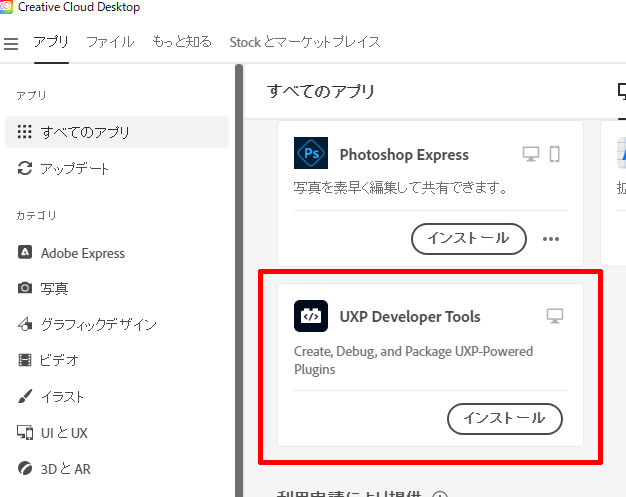The width and height of the screenshot is (626, 497).
Task: Open Stock とマーケットプレイス tab
Action: coord(305,42)
